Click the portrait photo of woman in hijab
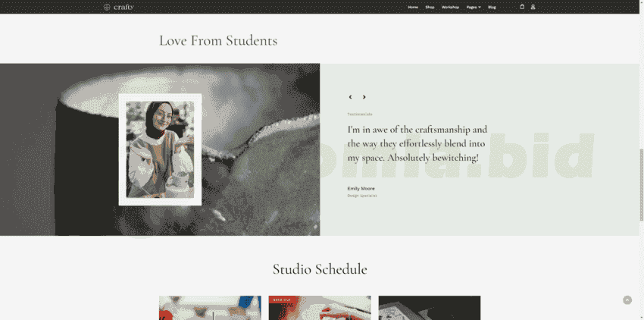Image resolution: width=644 pixels, height=320 pixels. tap(160, 149)
